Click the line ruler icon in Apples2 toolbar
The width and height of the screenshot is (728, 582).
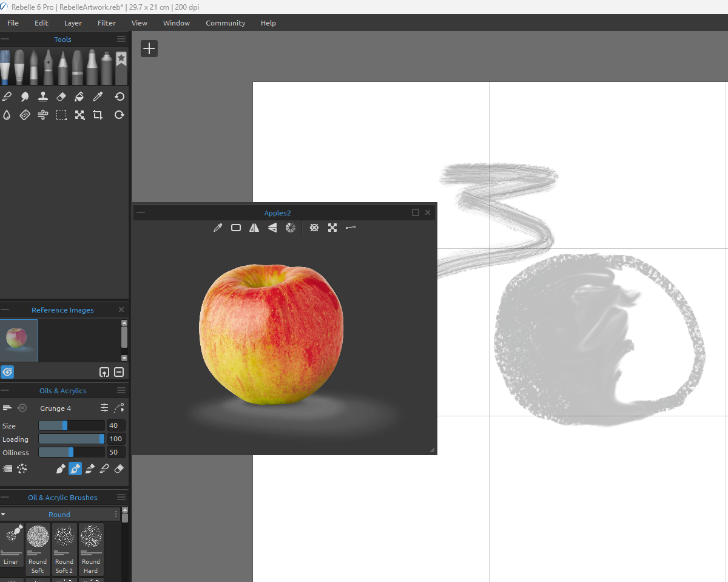click(x=351, y=228)
